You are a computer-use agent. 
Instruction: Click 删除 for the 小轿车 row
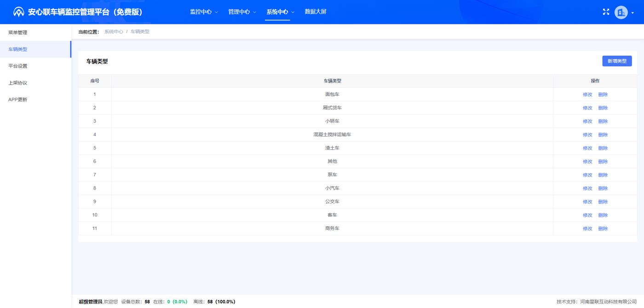click(x=603, y=121)
